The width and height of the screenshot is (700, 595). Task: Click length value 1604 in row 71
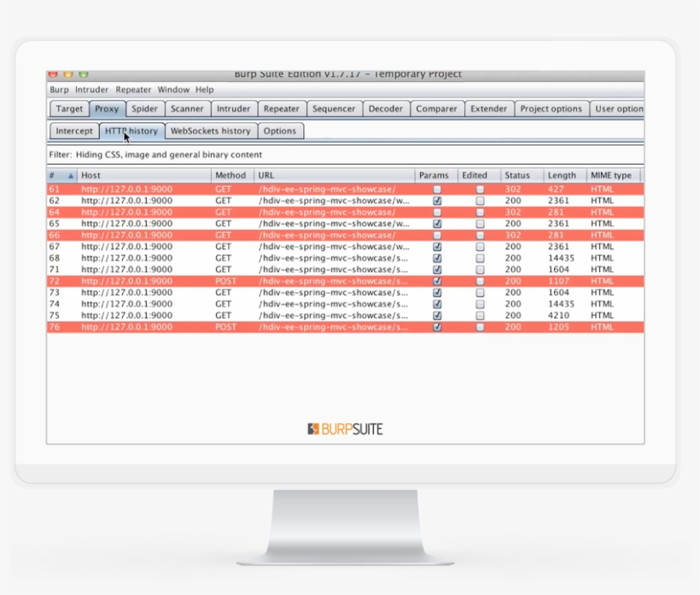point(558,270)
